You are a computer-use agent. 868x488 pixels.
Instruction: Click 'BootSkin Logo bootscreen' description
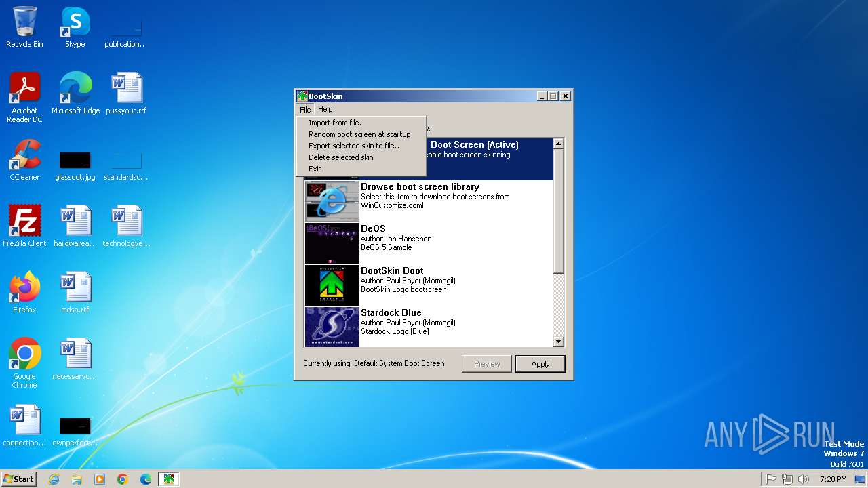coord(403,289)
